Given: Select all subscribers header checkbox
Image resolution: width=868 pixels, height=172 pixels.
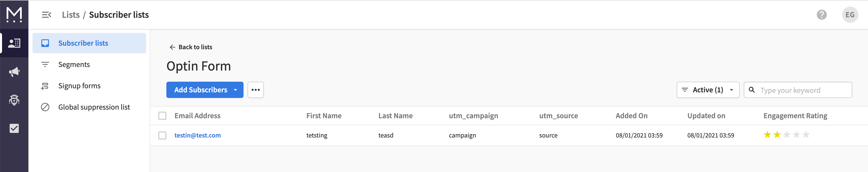Looking at the screenshot, I should coord(162,116).
